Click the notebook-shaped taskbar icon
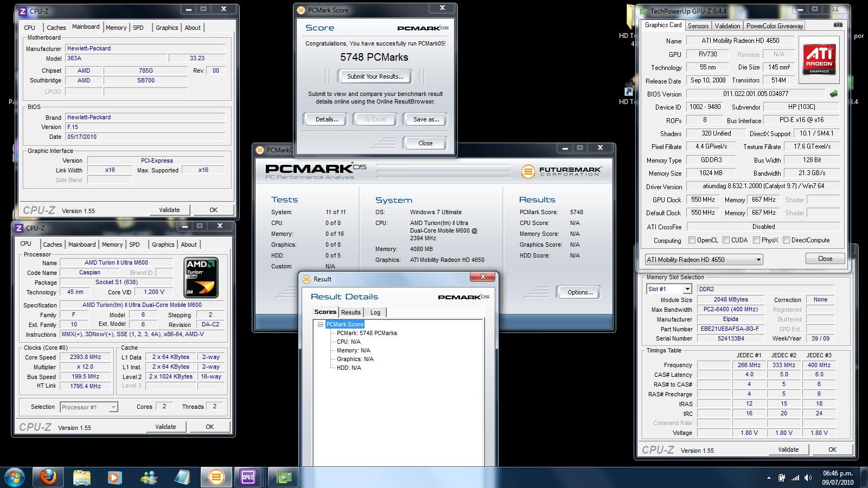This screenshot has height=488, width=868. 182,477
